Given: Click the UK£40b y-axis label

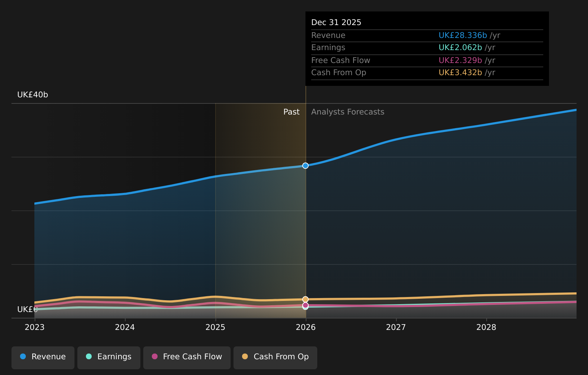Looking at the screenshot, I should [33, 95].
